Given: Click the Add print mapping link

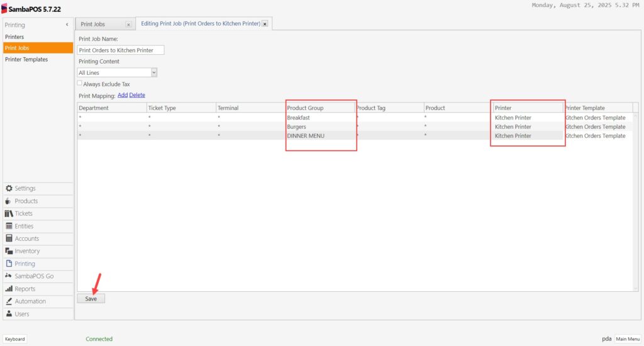Looking at the screenshot, I should coord(123,95).
